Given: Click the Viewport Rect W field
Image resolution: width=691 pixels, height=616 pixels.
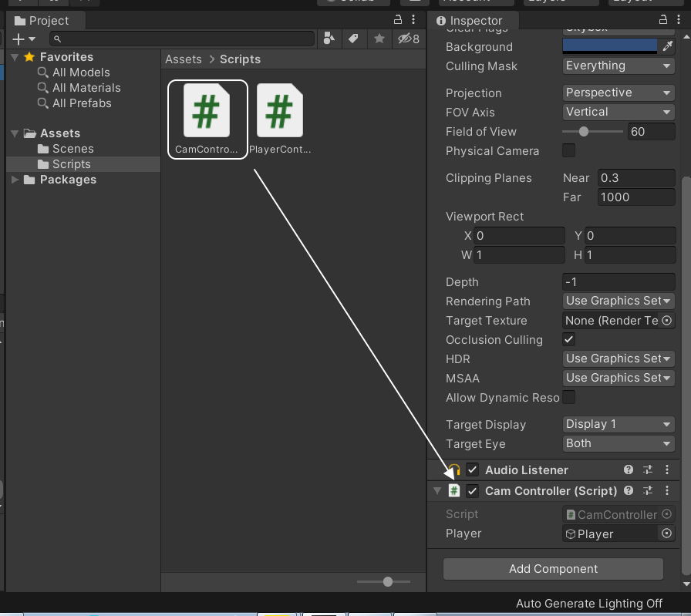Looking at the screenshot, I should point(519,254).
